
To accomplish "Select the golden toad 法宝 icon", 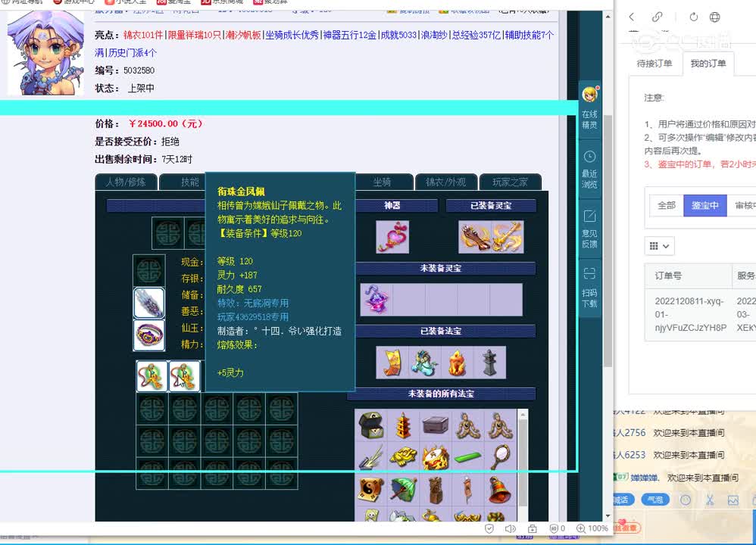I will (403, 456).
